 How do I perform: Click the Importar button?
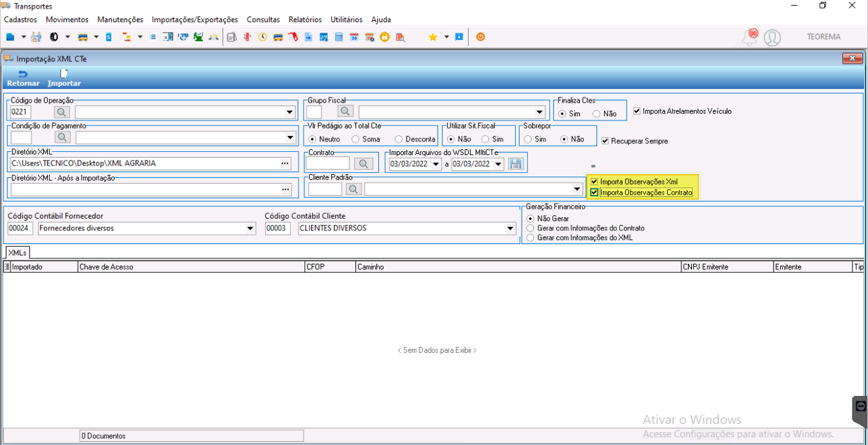[x=64, y=79]
